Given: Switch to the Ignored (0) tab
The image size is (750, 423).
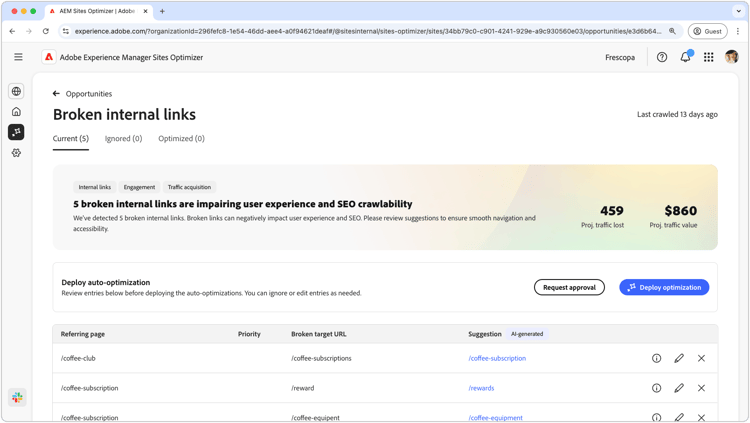Looking at the screenshot, I should (123, 139).
